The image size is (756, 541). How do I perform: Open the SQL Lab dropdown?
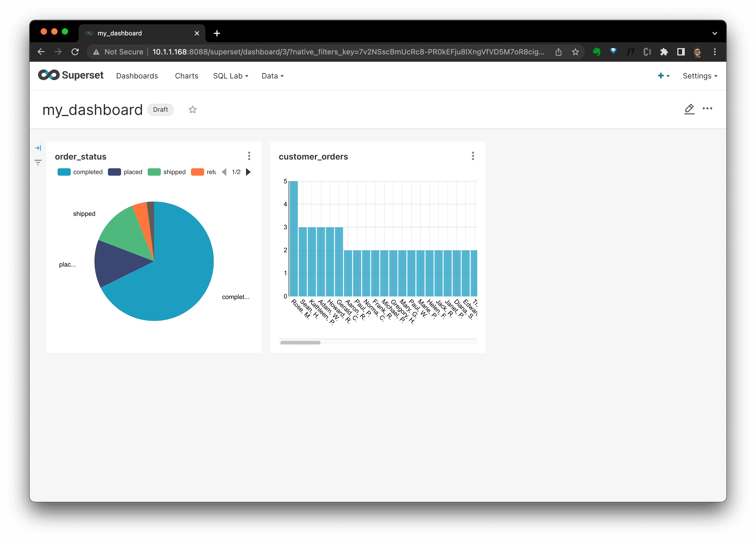point(231,76)
